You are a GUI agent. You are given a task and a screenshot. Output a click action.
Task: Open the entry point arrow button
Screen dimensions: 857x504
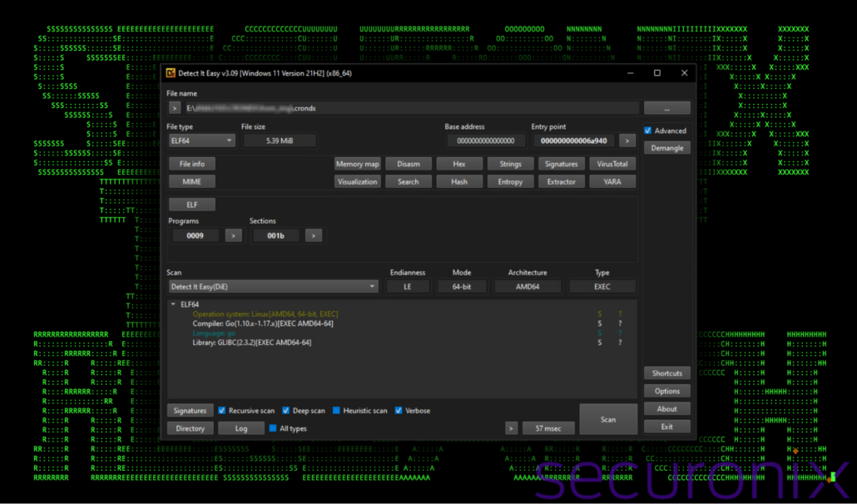coord(627,141)
